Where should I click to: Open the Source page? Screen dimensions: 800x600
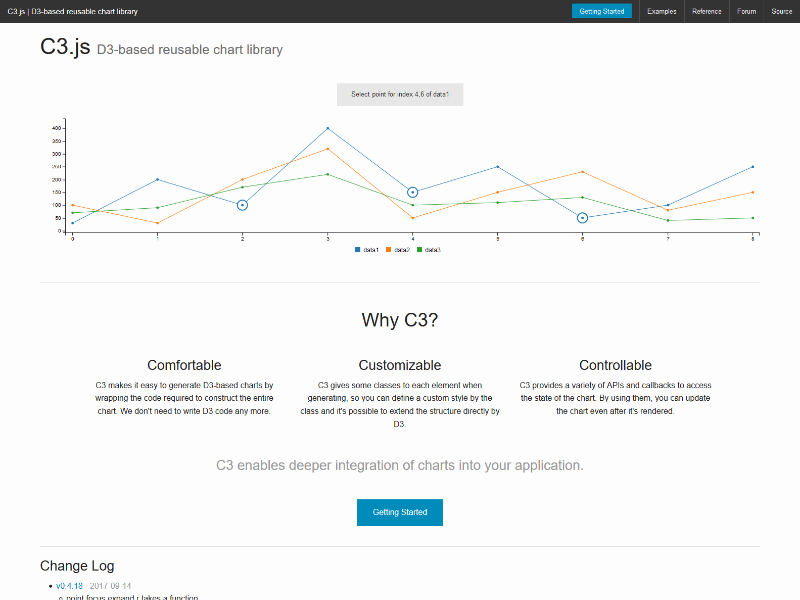(x=781, y=11)
